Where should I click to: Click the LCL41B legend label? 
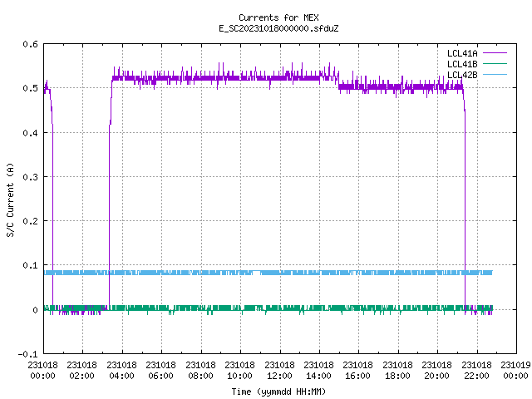point(462,64)
